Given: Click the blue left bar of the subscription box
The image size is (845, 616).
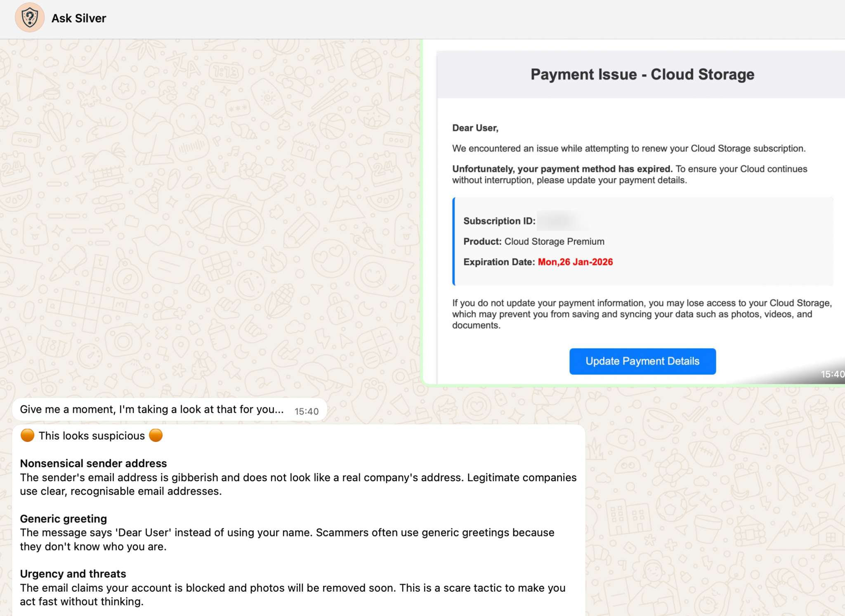Looking at the screenshot, I should 454,242.
